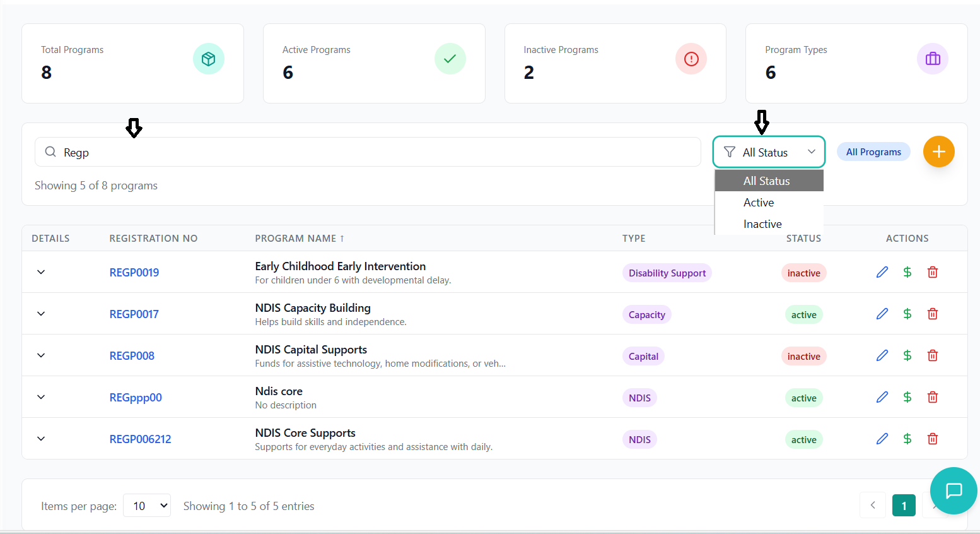Click the All Programs button
This screenshot has width=980, height=534.
coord(873,152)
